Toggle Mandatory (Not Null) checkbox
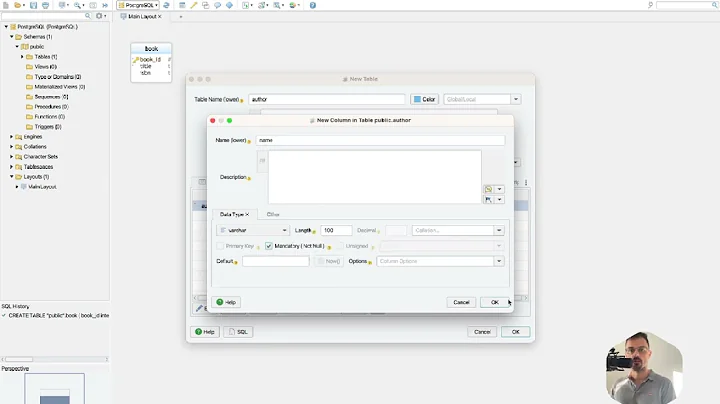 pyautogui.click(x=269, y=246)
